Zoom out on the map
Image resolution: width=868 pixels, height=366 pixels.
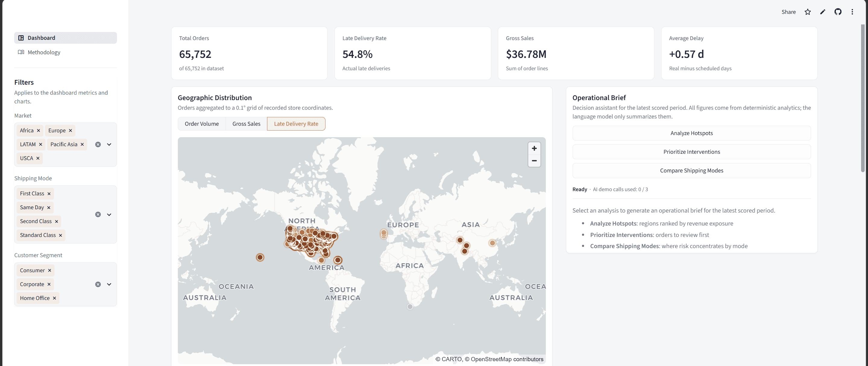[x=534, y=161]
